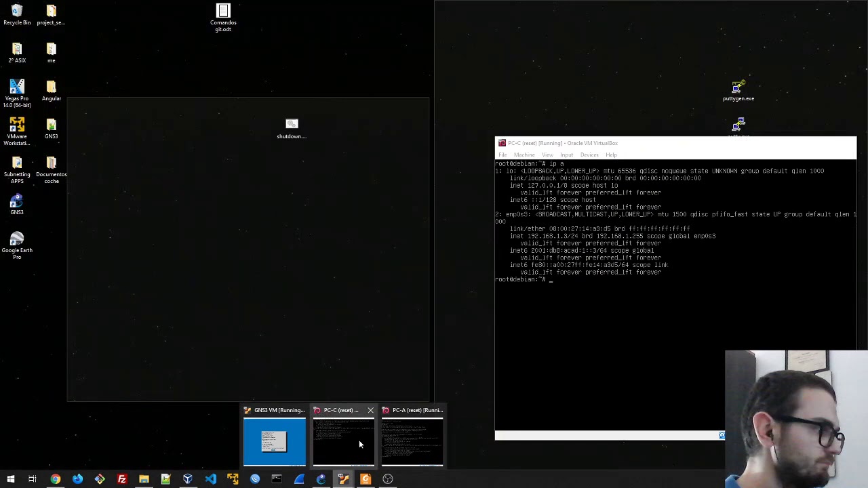Image resolution: width=868 pixels, height=488 pixels.
Task: Open Visual Studio Code from the taskbar
Action: (x=210, y=479)
